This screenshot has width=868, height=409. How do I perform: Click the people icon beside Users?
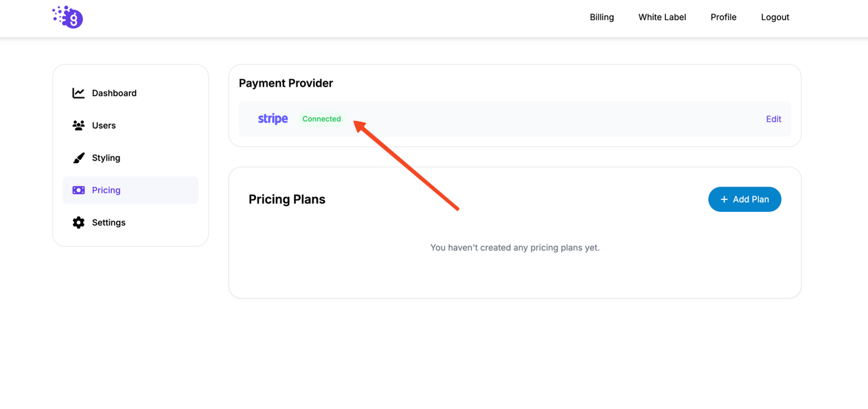78,125
